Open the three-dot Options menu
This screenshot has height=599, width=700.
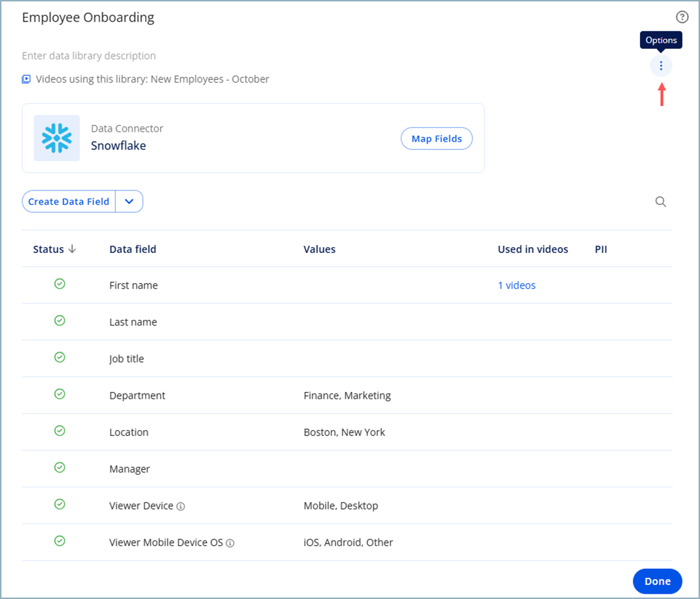tap(661, 66)
